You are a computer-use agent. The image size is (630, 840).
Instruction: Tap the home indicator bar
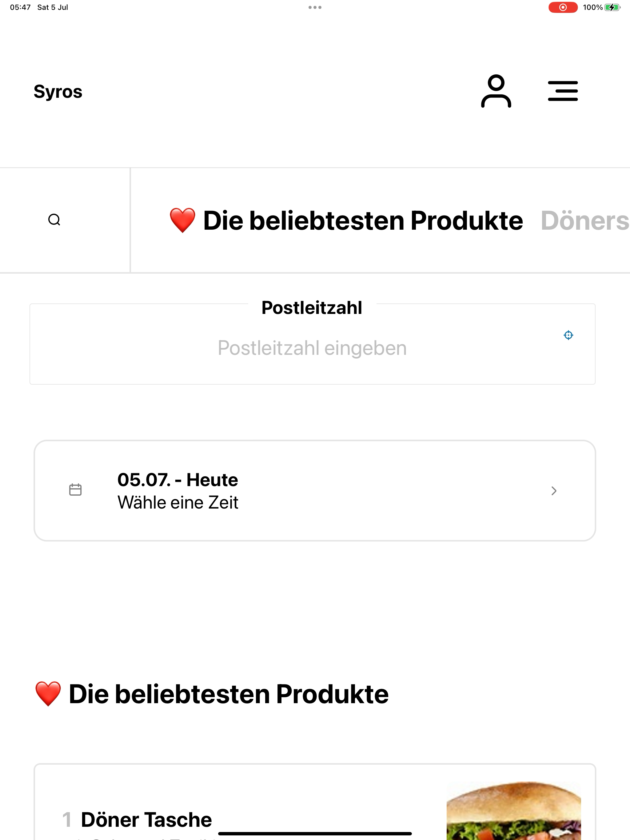(315, 834)
